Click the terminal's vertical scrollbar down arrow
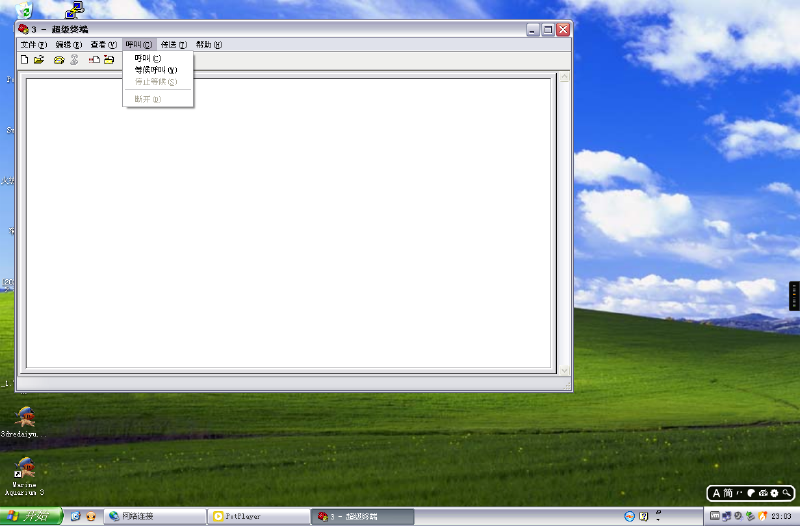 [564, 370]
